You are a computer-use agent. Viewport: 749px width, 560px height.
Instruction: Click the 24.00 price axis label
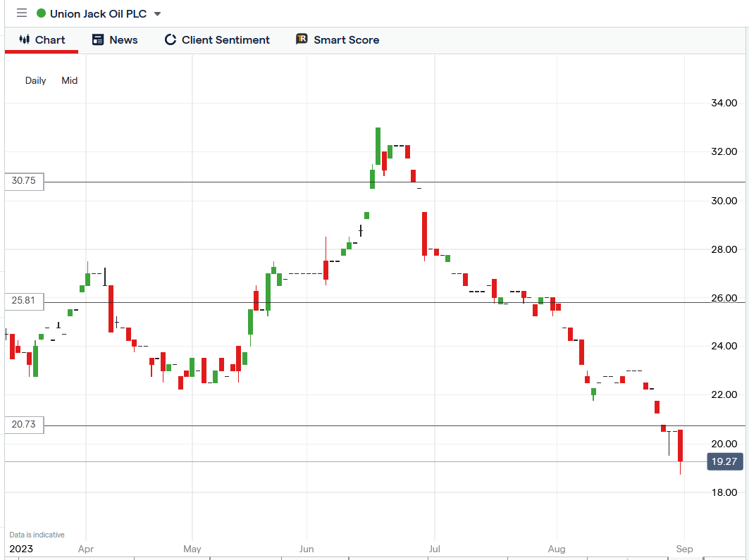click(724, 346)
